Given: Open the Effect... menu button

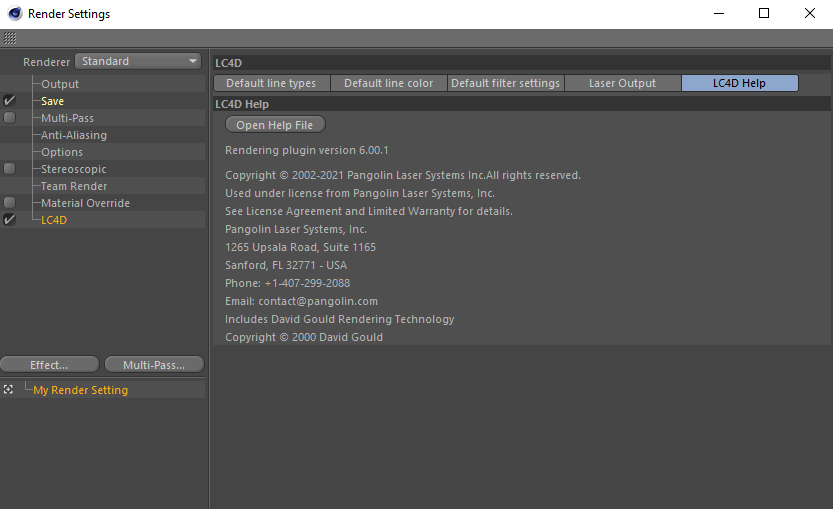Looking at the screenshot, I should pyautogui.click(x=49, y=365).
